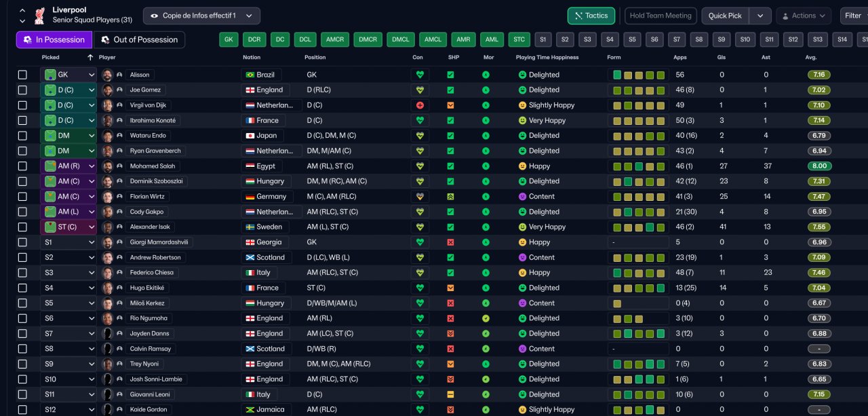Open the S4 dropdown for Hugo Ekitiké
This screenshot has width=868, height=416.
tap(68, 288)
